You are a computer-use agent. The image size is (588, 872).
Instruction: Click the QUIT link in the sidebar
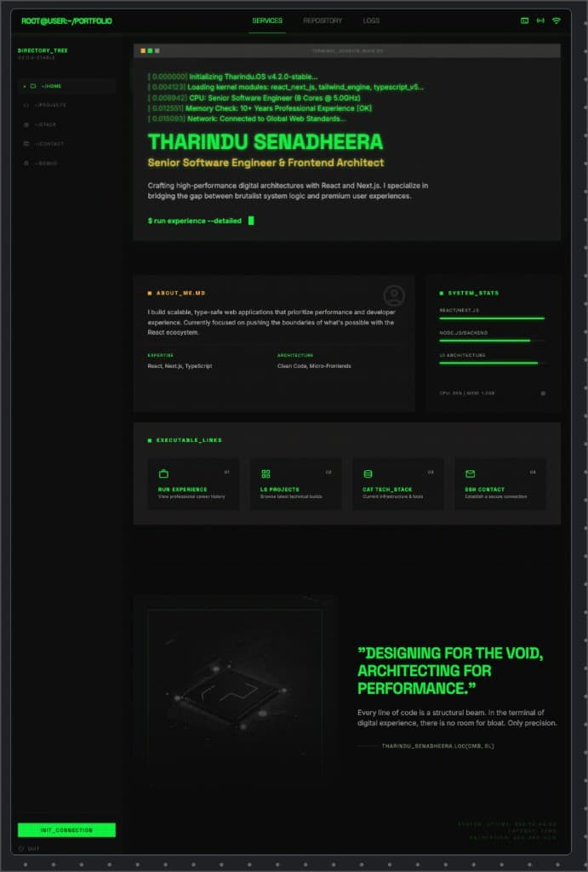pos(33,849)
